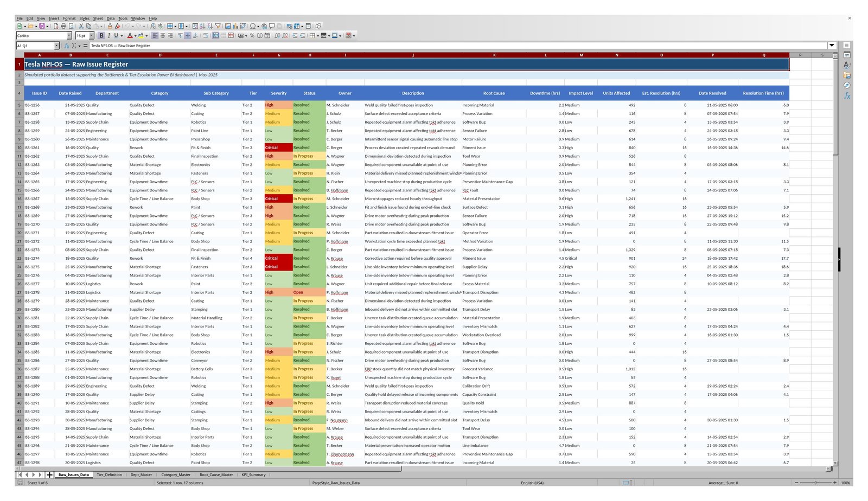This screenshot has height=501, width=868.
Task: Click the Insert Image icon
Action: point(228,26)
